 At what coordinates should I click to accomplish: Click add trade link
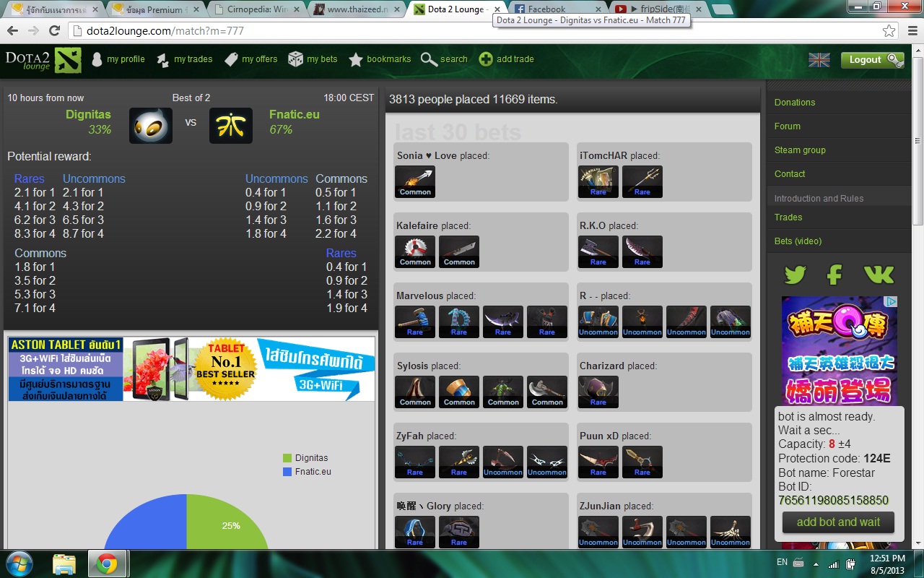click(506, 59)
